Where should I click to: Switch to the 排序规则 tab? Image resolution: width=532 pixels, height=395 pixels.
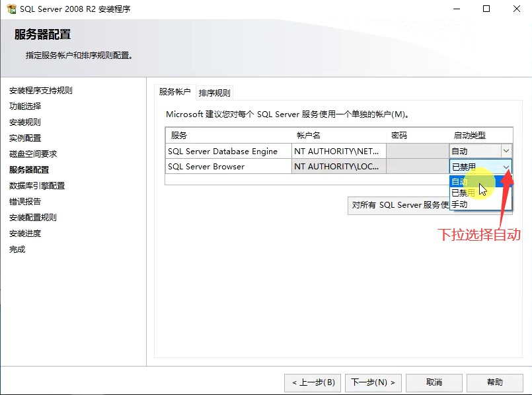click(214, 93)
